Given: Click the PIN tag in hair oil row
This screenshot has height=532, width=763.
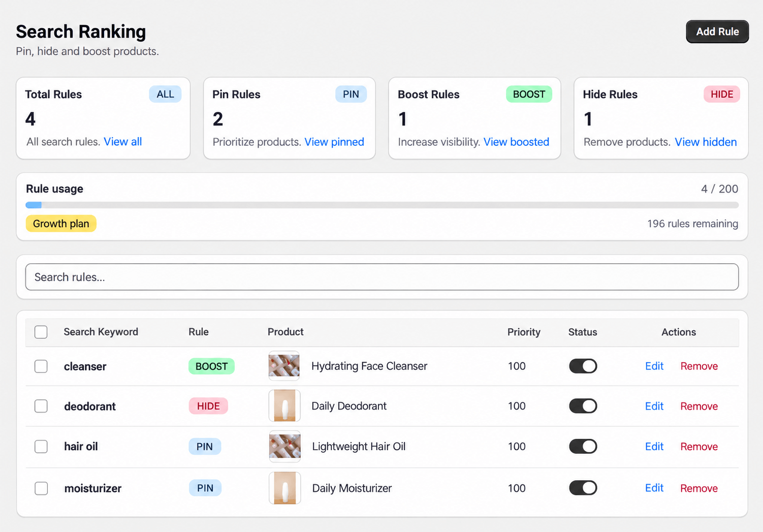Looking at the screenshot, I should (x=205, y=447).
